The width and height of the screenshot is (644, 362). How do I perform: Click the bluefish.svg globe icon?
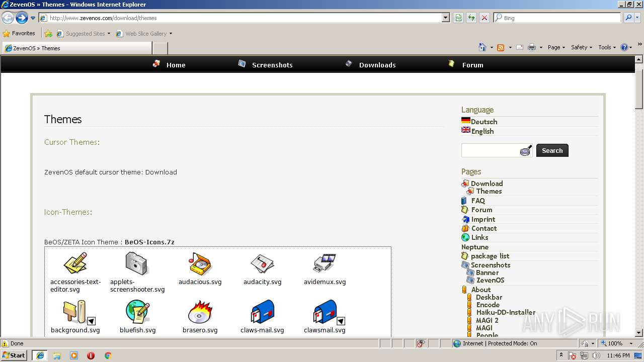click(138, 312)
